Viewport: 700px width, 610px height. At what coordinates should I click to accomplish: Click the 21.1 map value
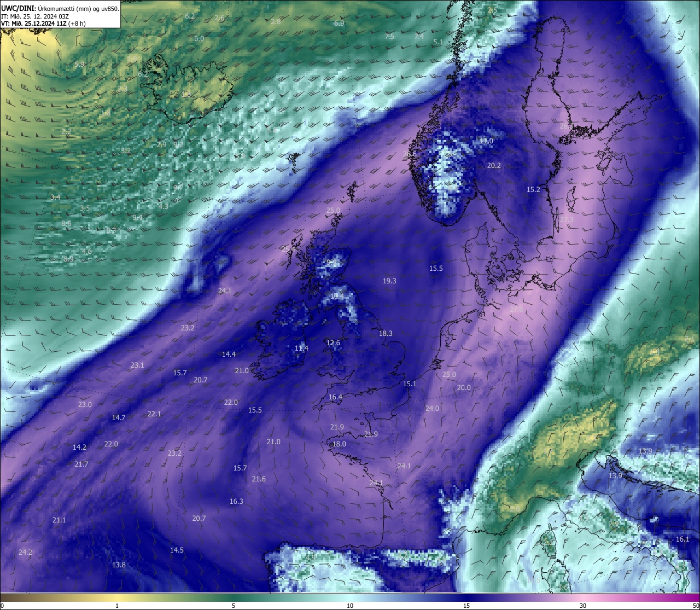pos(59,520)
